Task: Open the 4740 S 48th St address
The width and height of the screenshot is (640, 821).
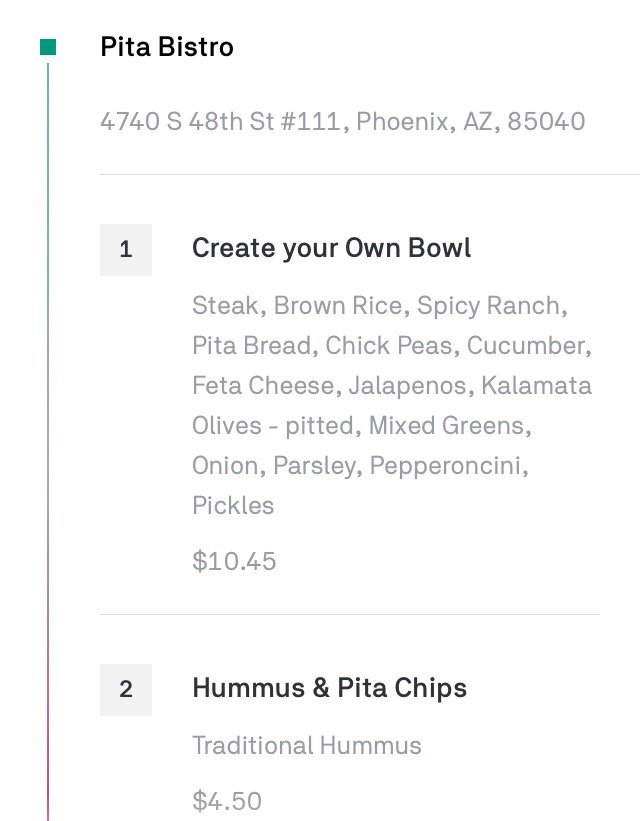Action: pyautogui.click(x=342, y=122)
